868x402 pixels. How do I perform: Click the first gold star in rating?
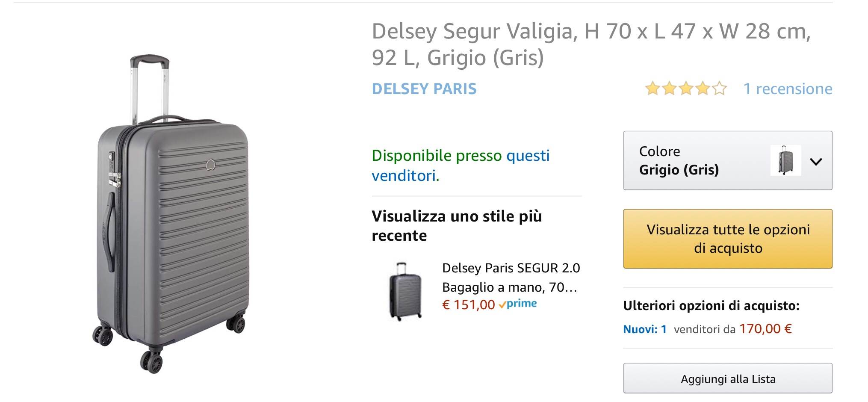click(x=652, y=89)
